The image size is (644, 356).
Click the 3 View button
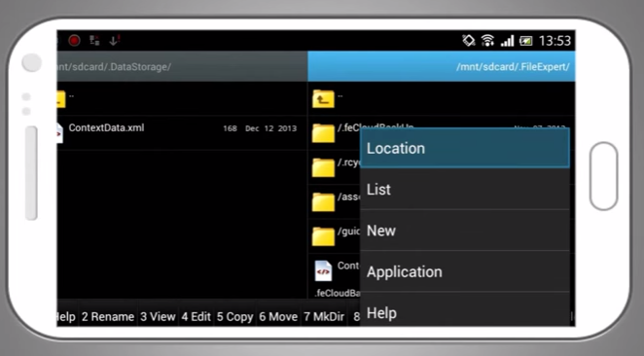[x=159, y=316]
